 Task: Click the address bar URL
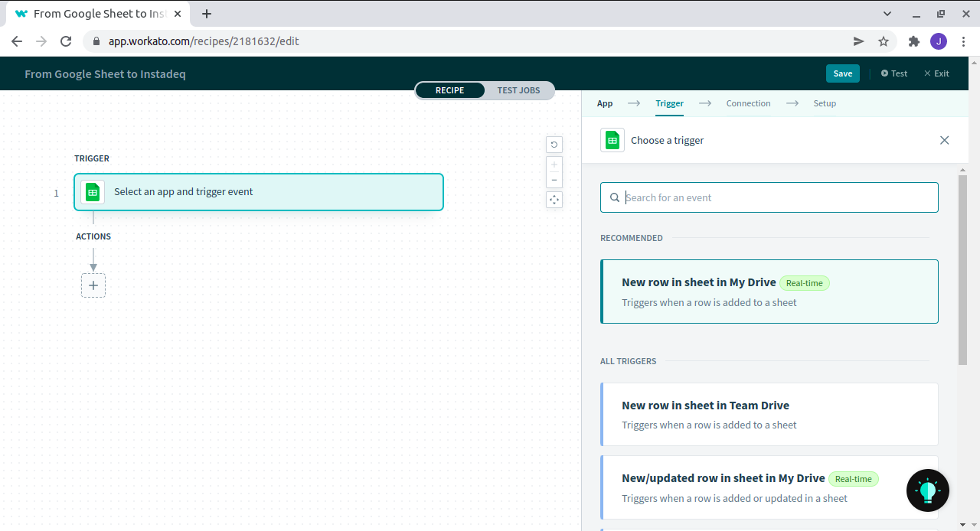pyautogui.click(x=204, y=41)
